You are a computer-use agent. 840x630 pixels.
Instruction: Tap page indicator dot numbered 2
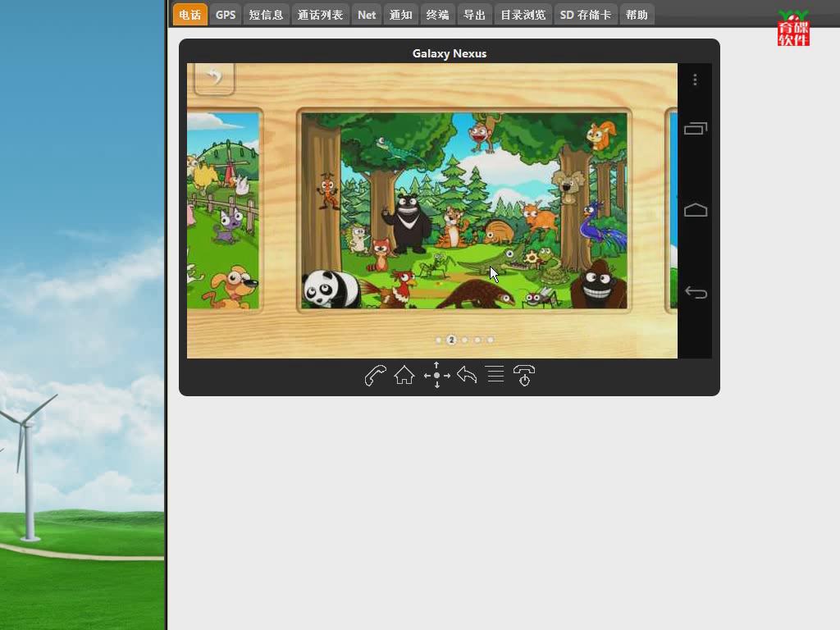(452, 340)
